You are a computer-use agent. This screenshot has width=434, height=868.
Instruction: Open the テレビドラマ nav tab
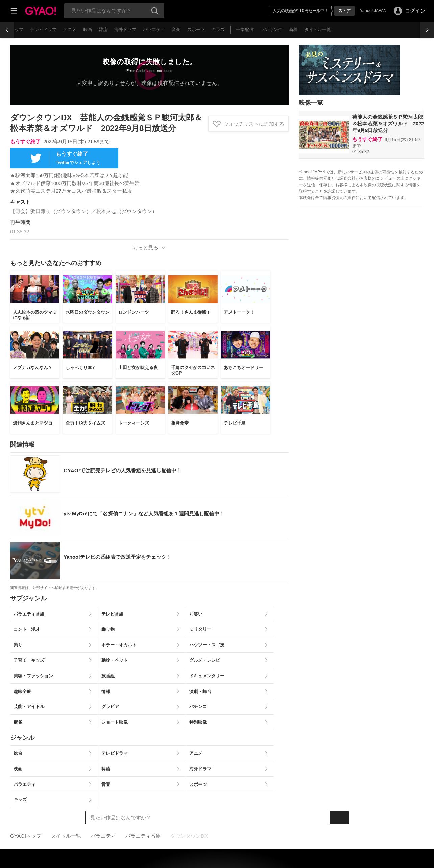click(x=43, y=30)
